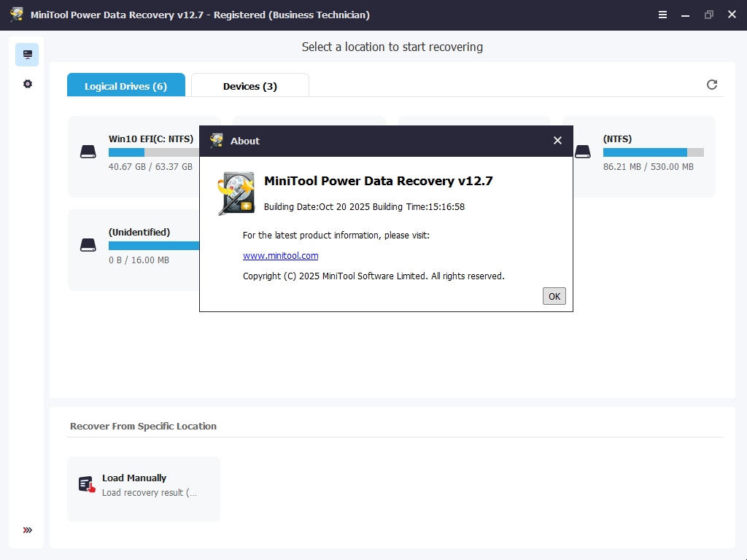Viewport: 747px width, 560px height.
Task: Click the small app icon in the About title bar
Action: 217,141
